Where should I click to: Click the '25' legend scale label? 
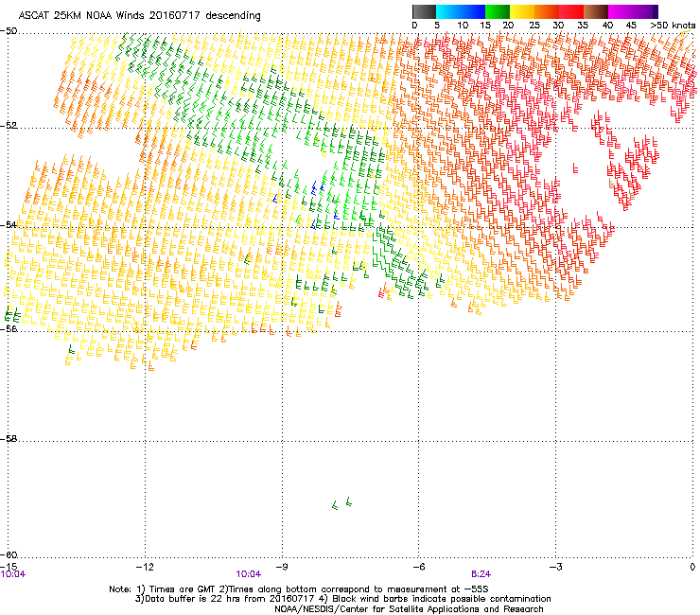tap(534, 26)
